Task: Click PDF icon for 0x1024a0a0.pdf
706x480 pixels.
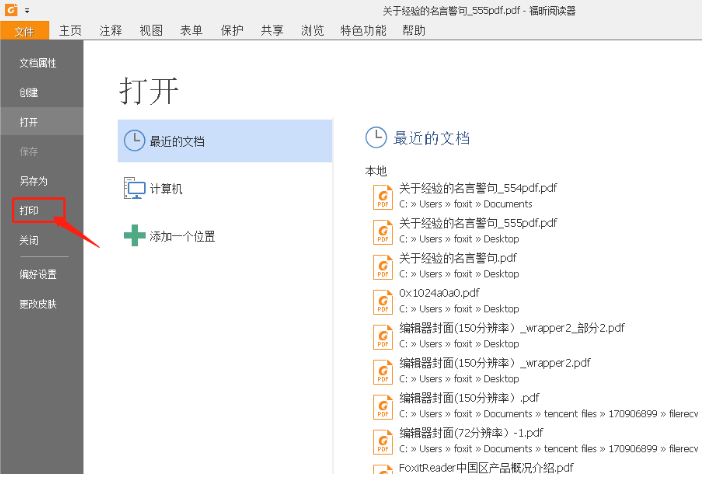Action: point(383,301)
